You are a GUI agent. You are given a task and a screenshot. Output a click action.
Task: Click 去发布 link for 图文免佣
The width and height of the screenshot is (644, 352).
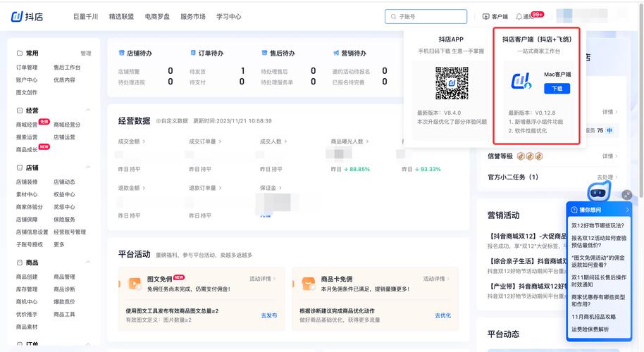pyautogui.click(x=269, y=315)
